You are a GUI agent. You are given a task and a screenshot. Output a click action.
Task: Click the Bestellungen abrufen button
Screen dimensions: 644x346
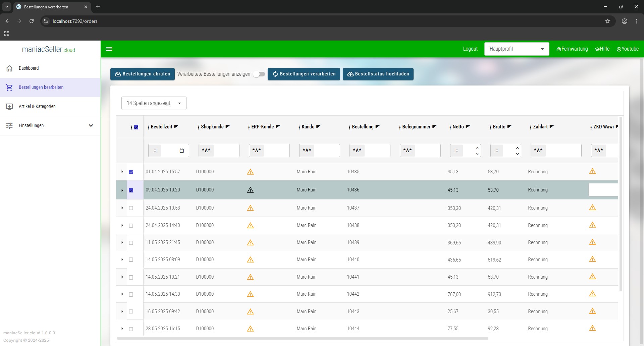143,74
